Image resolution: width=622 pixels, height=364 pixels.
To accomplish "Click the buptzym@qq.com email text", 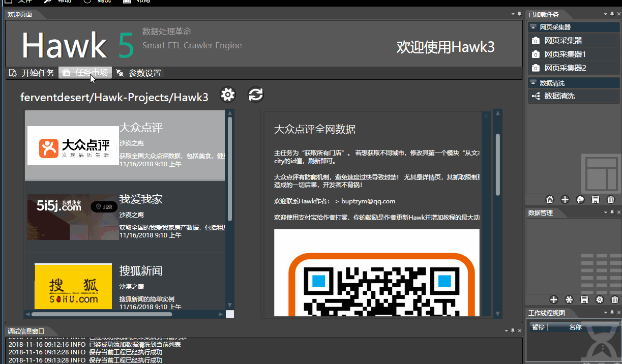I will pyautogui.click(x=369, y=201).
